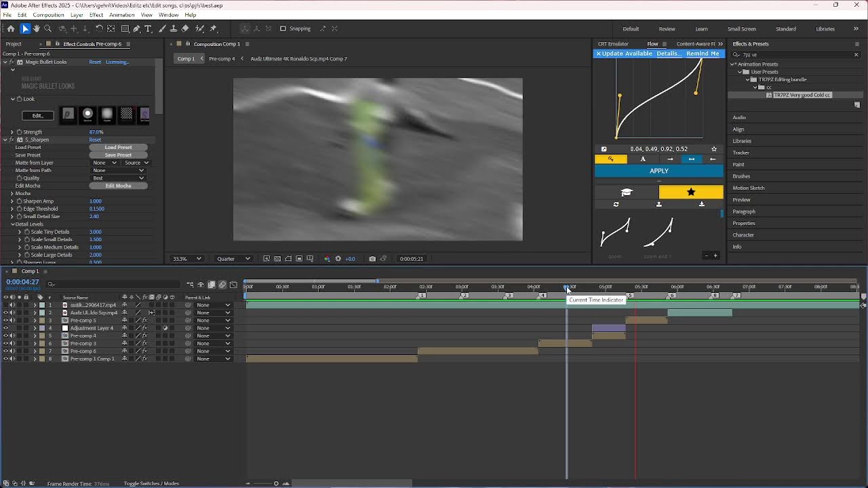Viewport: 868px width, 488px height.
Task: Expand the Strength property twirl
Action: tap(12, 132)
